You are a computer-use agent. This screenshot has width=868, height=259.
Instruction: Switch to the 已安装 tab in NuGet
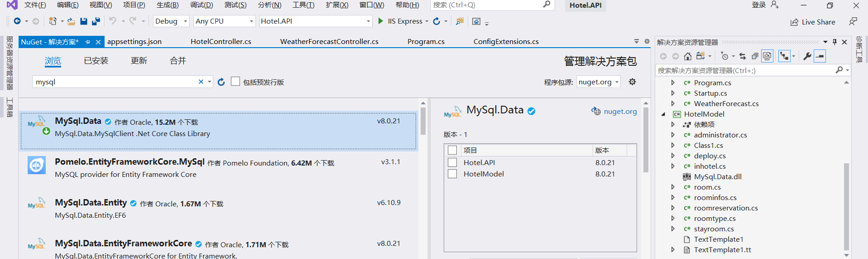coord(96,60)
